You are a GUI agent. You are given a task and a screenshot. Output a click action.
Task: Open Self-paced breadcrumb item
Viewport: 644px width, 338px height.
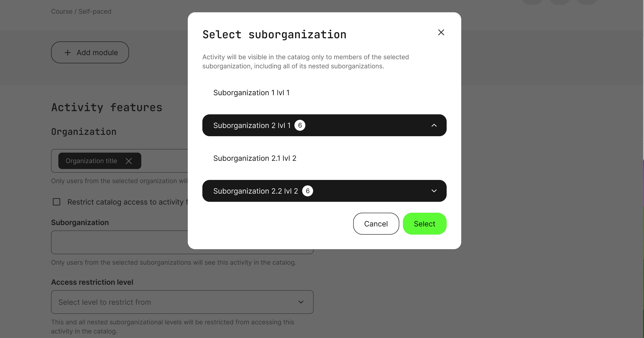[x=95, y=11]
